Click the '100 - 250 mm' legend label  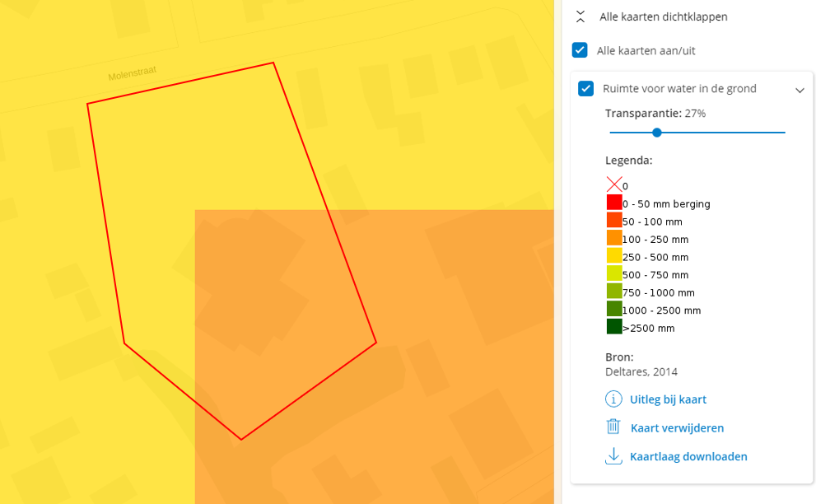point(655,240)
